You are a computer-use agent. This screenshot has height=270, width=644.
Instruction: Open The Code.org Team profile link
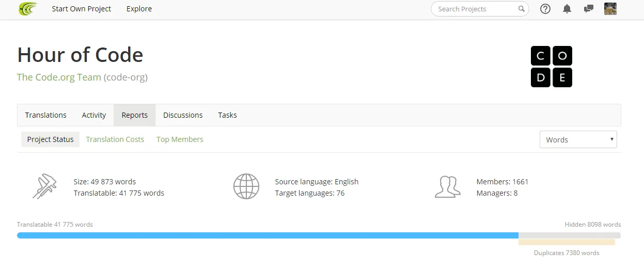point(59,77)
